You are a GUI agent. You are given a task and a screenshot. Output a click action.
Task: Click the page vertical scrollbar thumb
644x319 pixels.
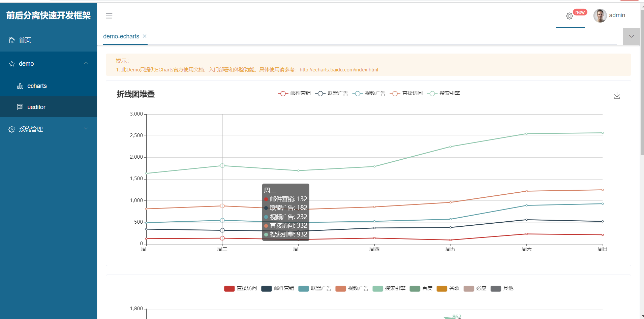[642, 83]
